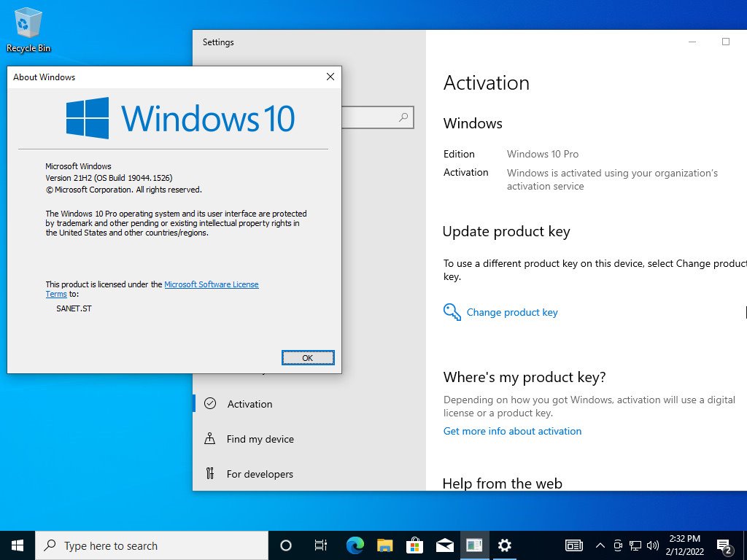This screenshot has width=747, height=560.
Task: Open File Explorer from the taskbar
Action: pos(385,545)
